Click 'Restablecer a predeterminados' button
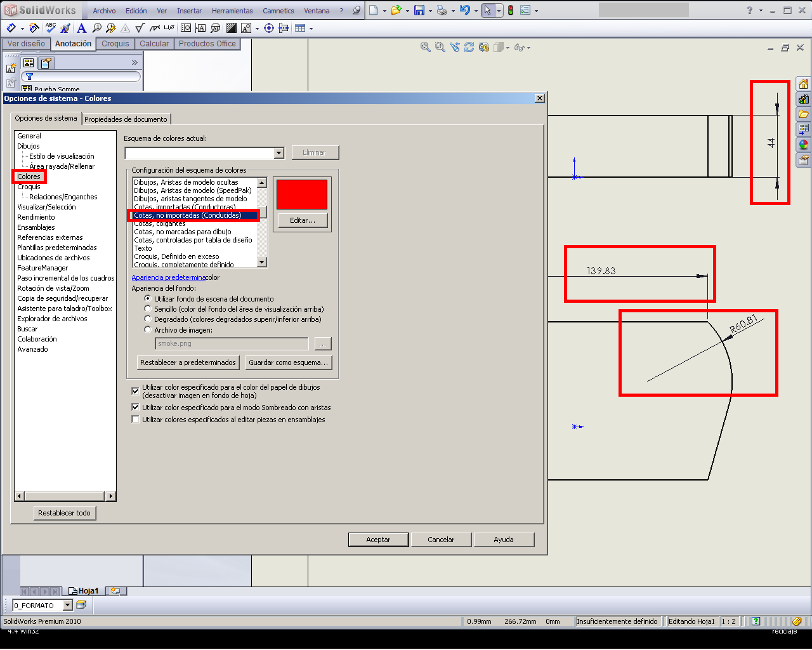Viewport: 812px width, 650px height. pyautogui.click(x=188, y=362)
